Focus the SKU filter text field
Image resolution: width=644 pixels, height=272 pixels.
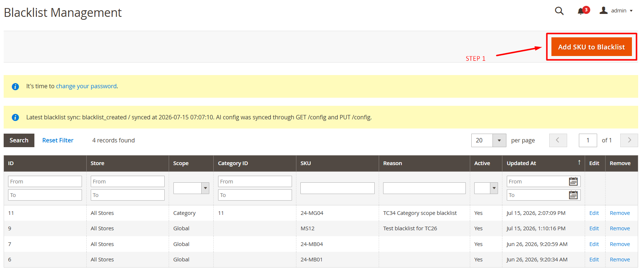[x=337, y=188]
